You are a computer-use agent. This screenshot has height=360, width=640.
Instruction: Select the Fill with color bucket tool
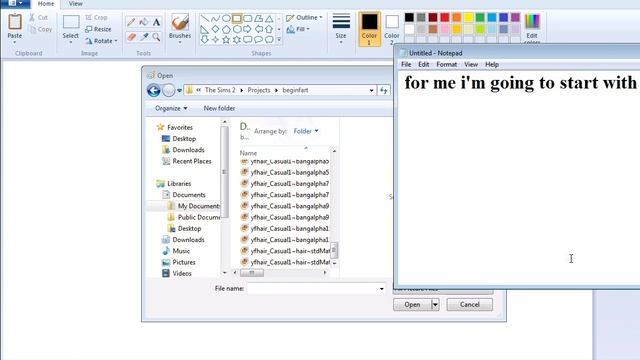point(144,22)
